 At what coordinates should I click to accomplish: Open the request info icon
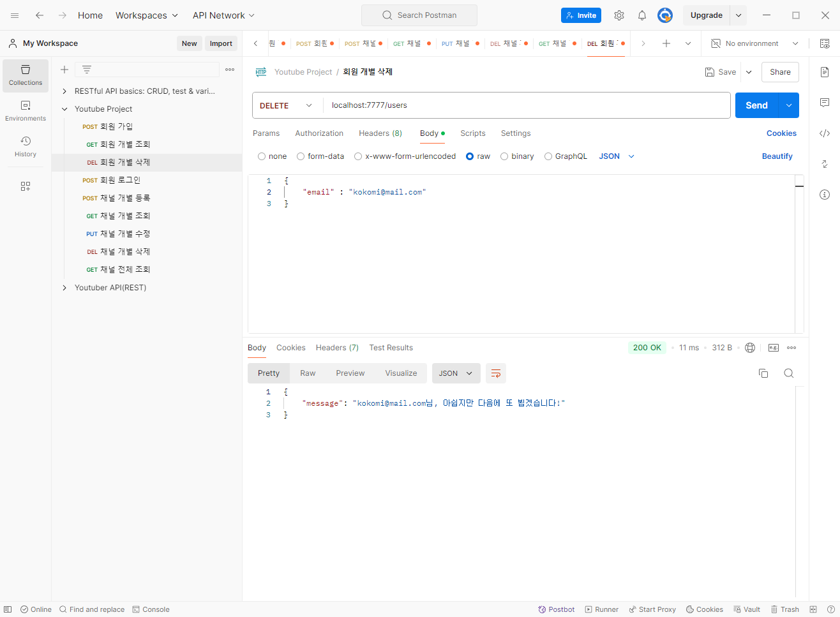tap(825, 195)
